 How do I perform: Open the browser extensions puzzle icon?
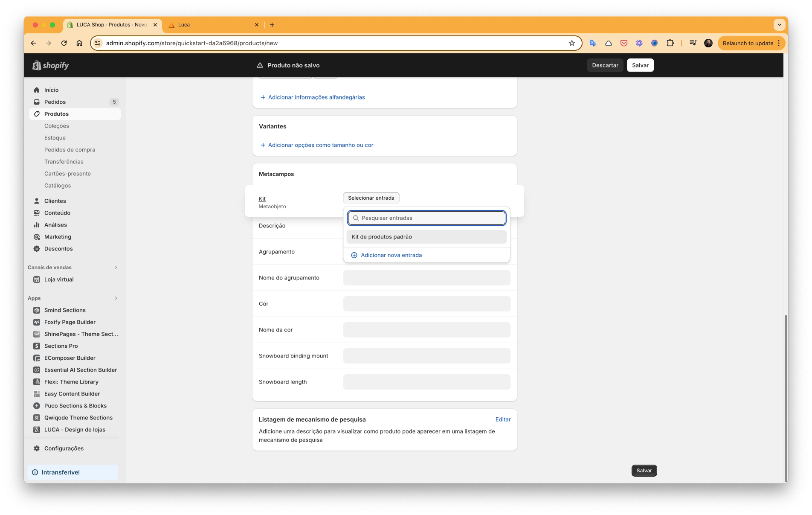pyautogui.click(x=670, y=43)
